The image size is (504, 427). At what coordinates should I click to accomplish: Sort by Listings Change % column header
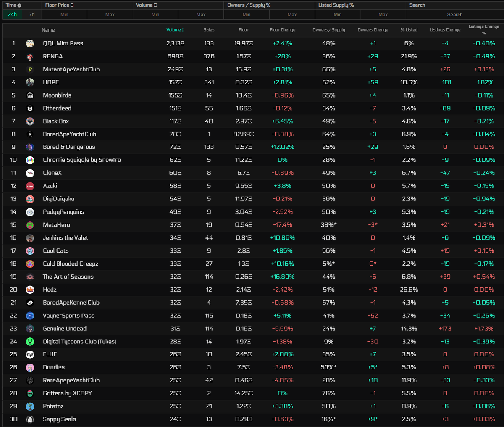coord(484,29)
